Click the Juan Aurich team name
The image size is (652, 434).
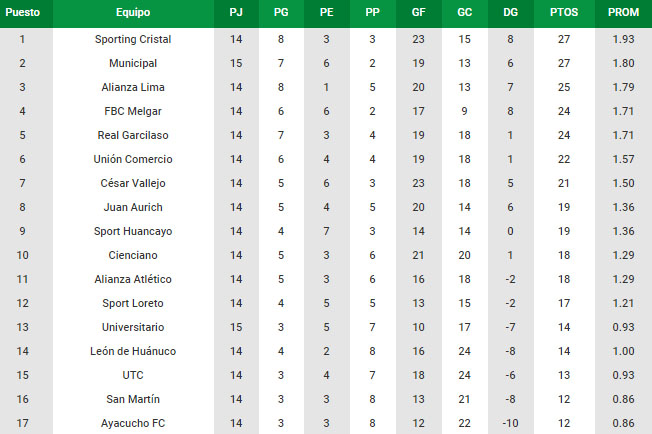click(133, 207)
